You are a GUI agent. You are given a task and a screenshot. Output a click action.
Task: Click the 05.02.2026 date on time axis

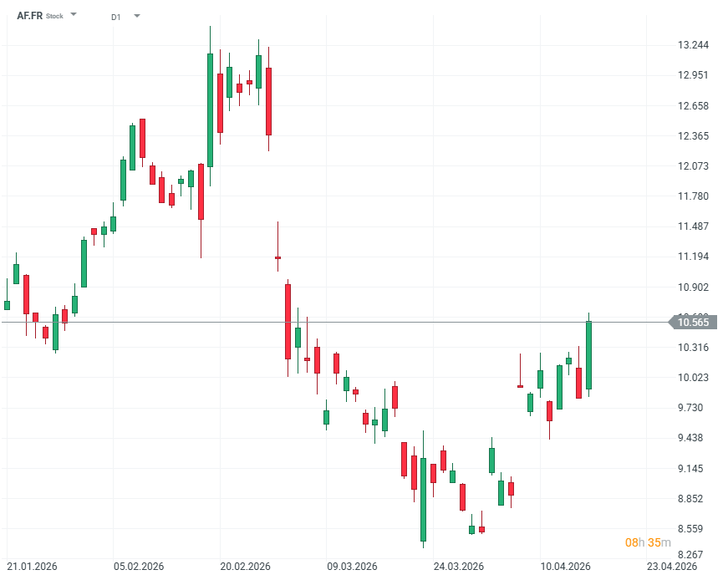click(x=138, y=566)
